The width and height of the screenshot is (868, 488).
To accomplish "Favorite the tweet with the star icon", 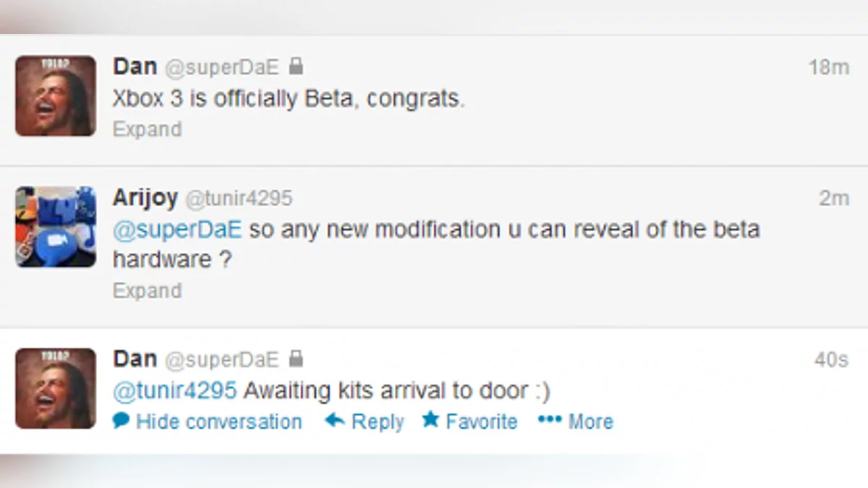I will tap(431, 419).
